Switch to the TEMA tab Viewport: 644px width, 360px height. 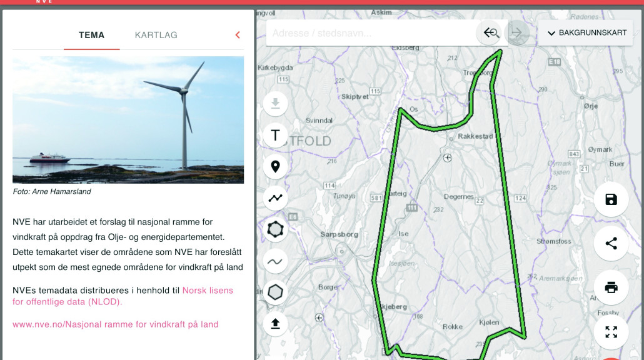pyautogui.click(x=91, y=35)
